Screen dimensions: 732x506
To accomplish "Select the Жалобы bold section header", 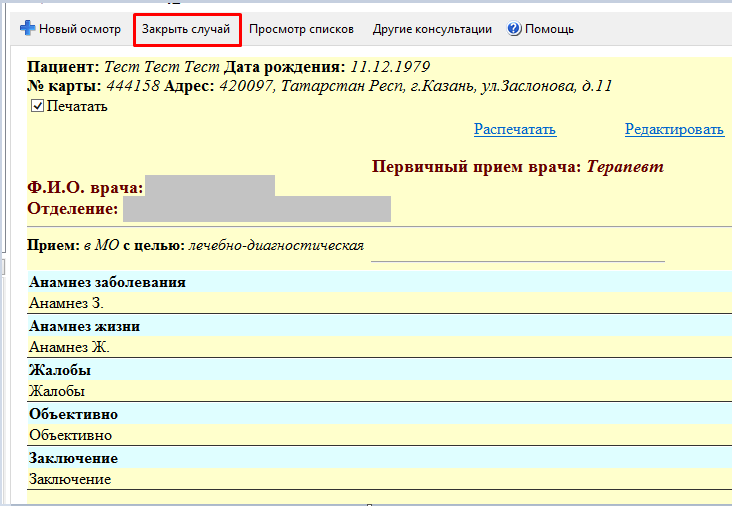I will point(60,370).
